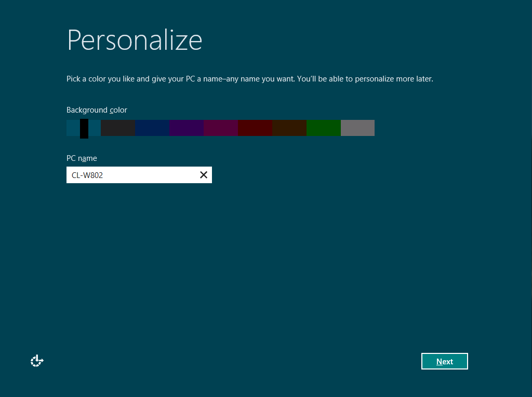This screenshot has height=397, width=532.
Task: Select the dark gray background color
Action: coord(118,128)
